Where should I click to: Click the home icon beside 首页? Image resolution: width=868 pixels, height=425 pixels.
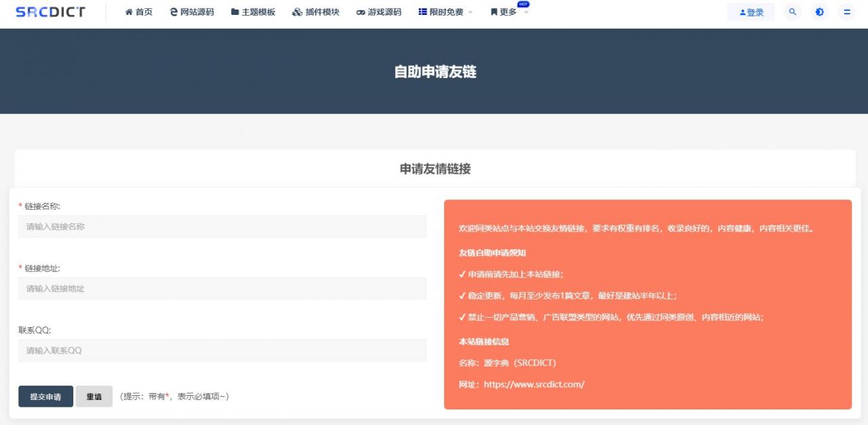click(x=129, y=11)
